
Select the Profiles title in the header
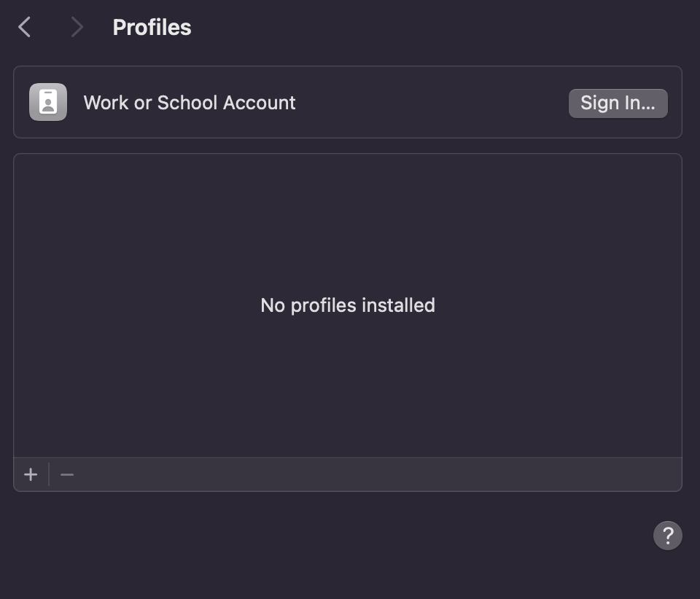click(152, 27)
